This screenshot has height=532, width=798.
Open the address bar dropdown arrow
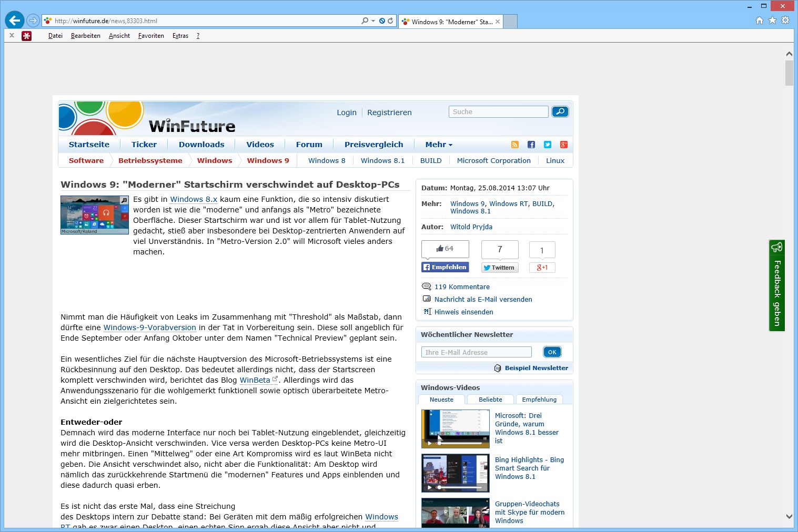(373, 21)
